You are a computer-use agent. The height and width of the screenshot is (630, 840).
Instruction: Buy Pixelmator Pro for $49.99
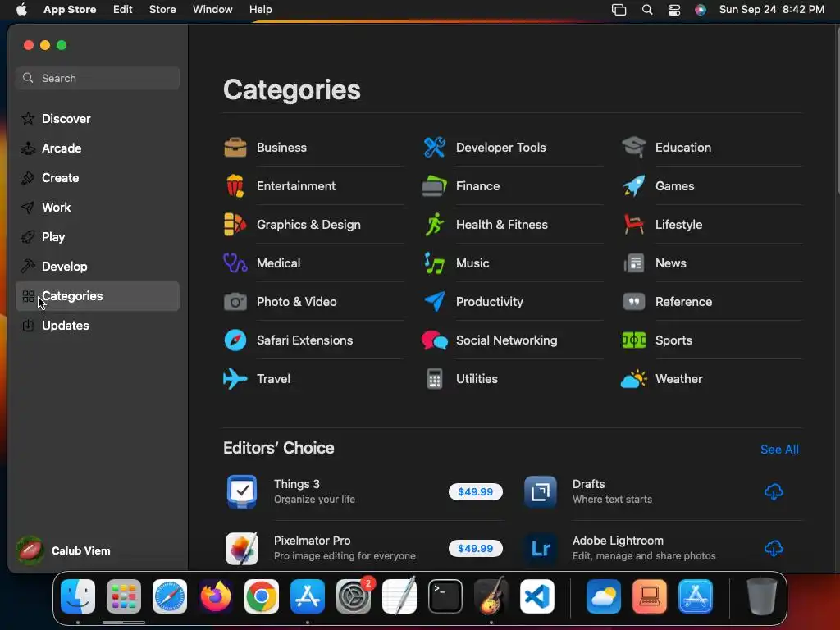tap(476, 549)
